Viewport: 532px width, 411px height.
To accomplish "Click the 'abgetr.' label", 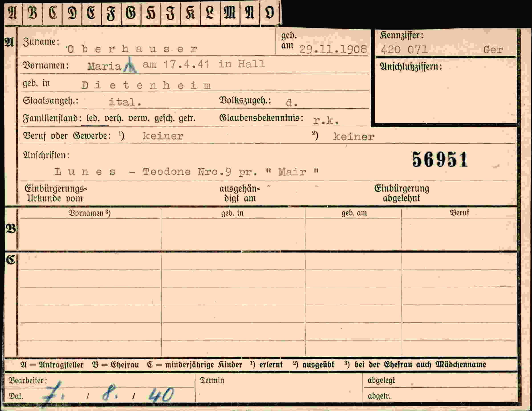I will (x=379, y=396).
